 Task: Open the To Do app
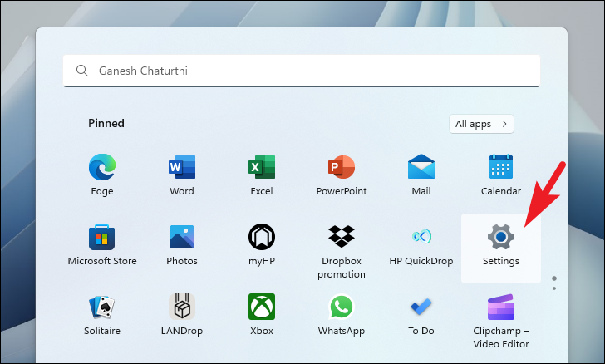pos(421,307)
